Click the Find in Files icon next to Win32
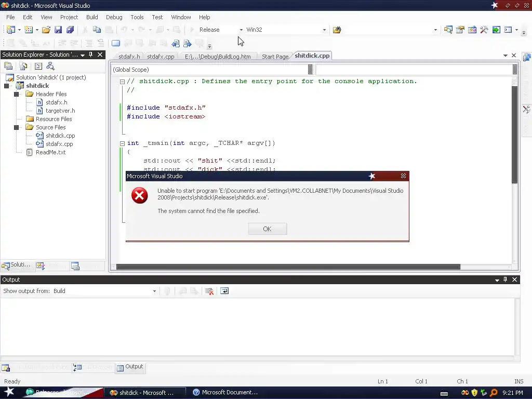Screen dimensions: 532x399 pos(337,30)
